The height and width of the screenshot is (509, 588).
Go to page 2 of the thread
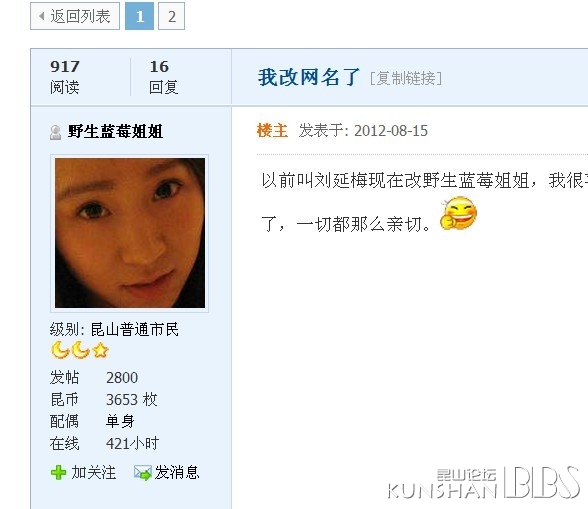click(171, 16)
